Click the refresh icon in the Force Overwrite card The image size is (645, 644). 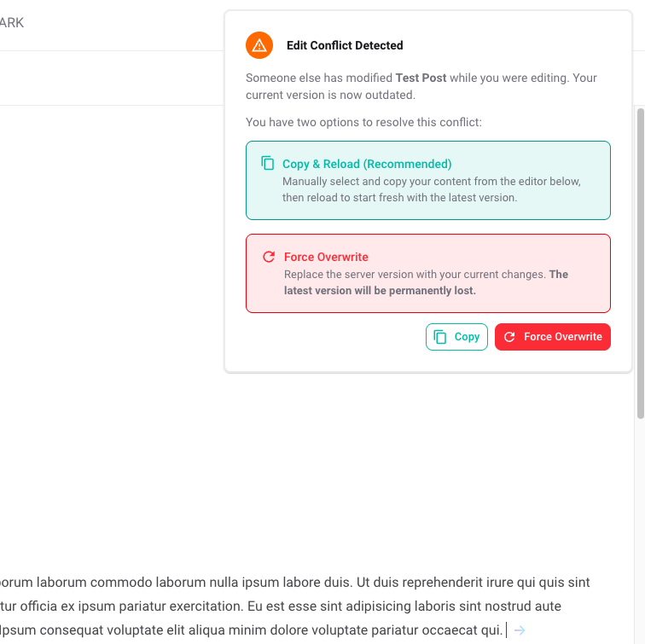269,257
